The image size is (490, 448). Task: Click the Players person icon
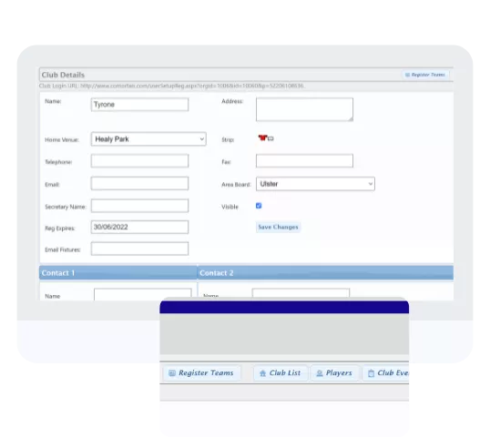[320, 373]
